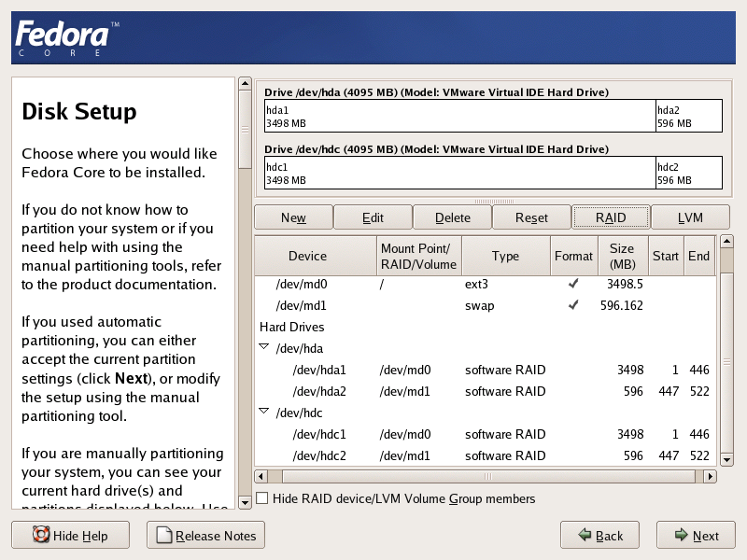Sort by Mount Point/RAID/Volume column header

pyautogui.click(x=418, y=256)
